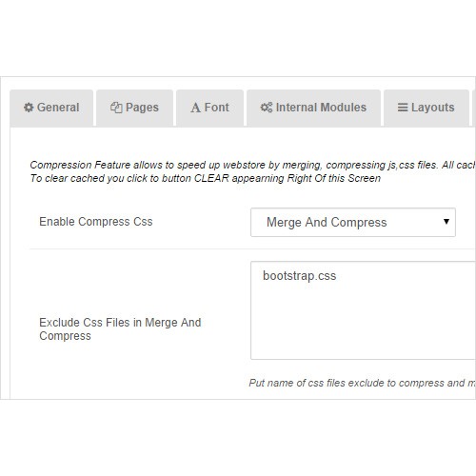The height and width of the screenshot is (476, 476).
Task: Select the partially visible tab after Layouts
Action: tap(474, 108)
